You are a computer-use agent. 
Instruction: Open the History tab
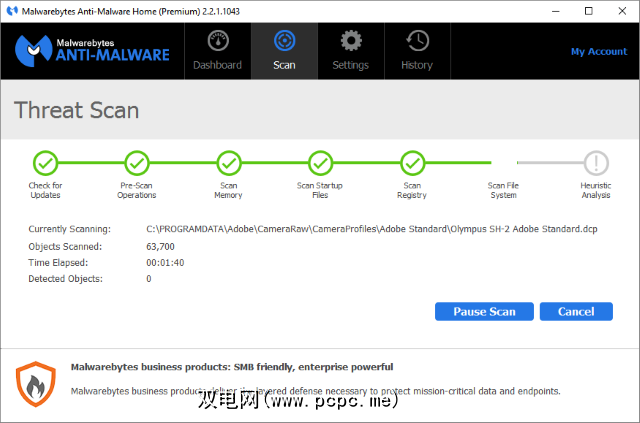(x=417, y=51)
